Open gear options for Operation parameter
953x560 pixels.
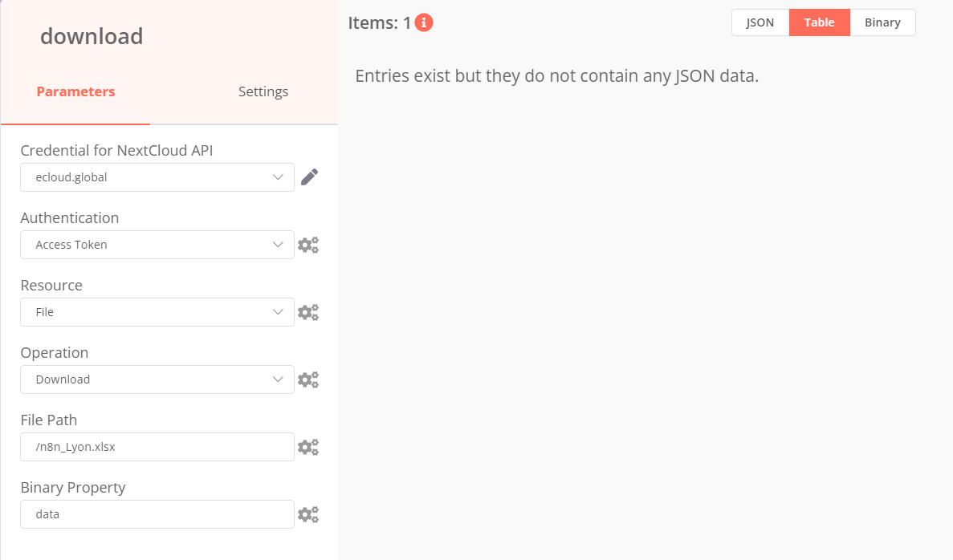[308, 379]
